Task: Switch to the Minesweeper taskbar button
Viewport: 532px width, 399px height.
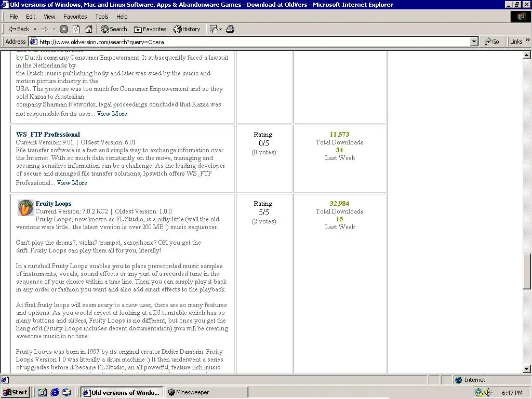Action: coord(207,393)
